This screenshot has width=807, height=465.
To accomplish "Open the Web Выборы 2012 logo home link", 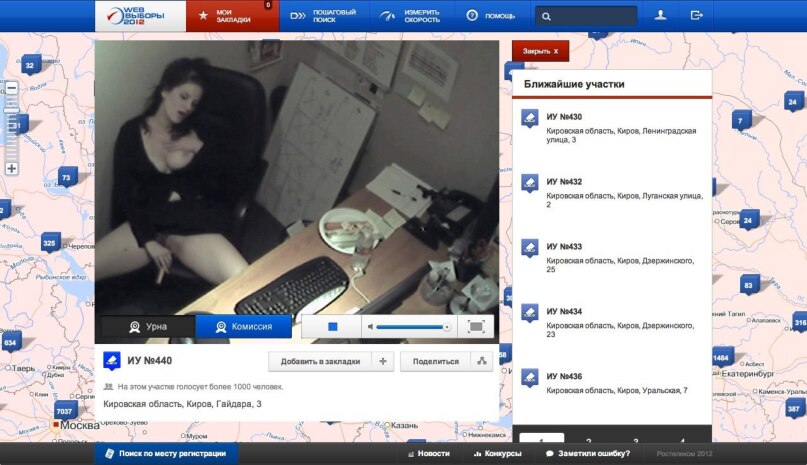I will point(140,15).
